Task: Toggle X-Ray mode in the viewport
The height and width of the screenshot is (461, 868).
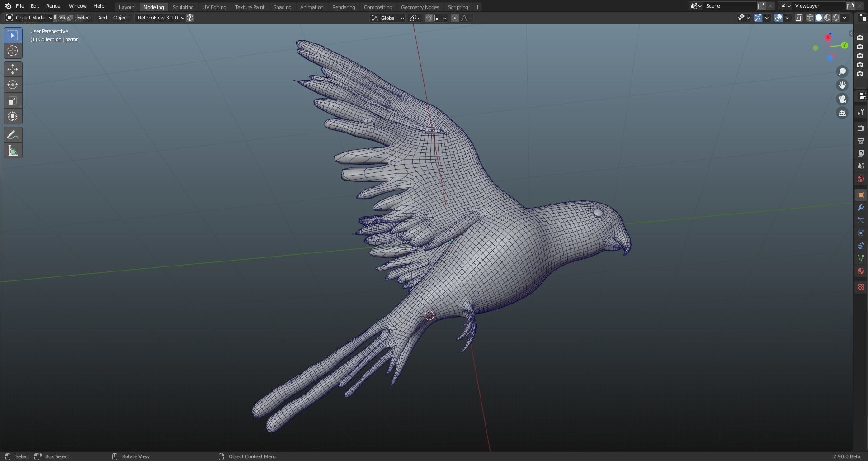Action: coord(799,18)
